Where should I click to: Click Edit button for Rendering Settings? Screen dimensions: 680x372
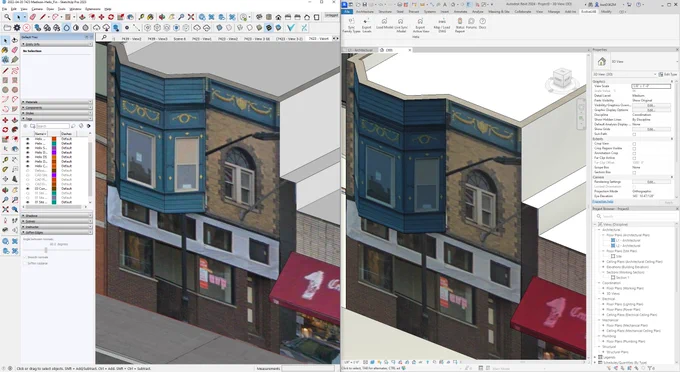click(651, 182)
